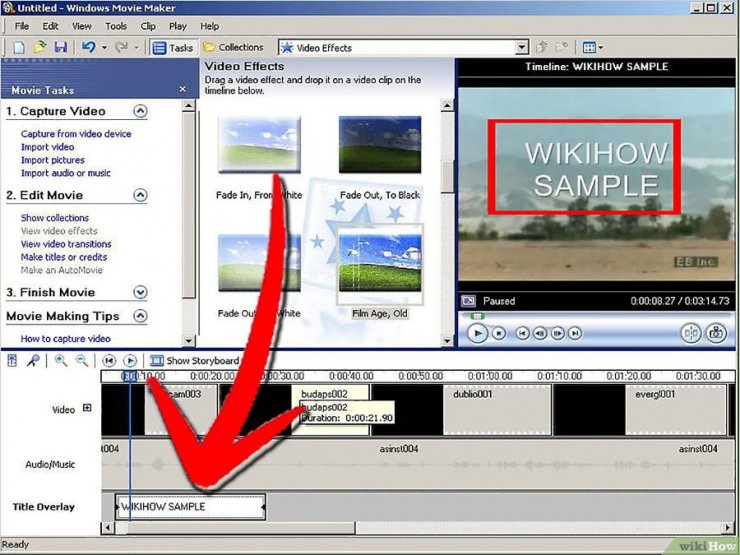Select the WIKIHOW SAMPLE title overlay clip
740x555 pixels.
click(x=191, y=507)
